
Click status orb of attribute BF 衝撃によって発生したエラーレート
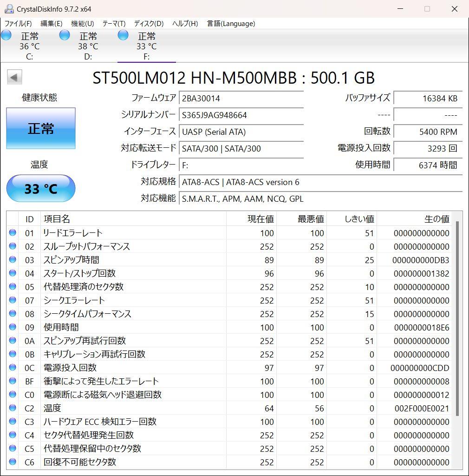point(13,381)
